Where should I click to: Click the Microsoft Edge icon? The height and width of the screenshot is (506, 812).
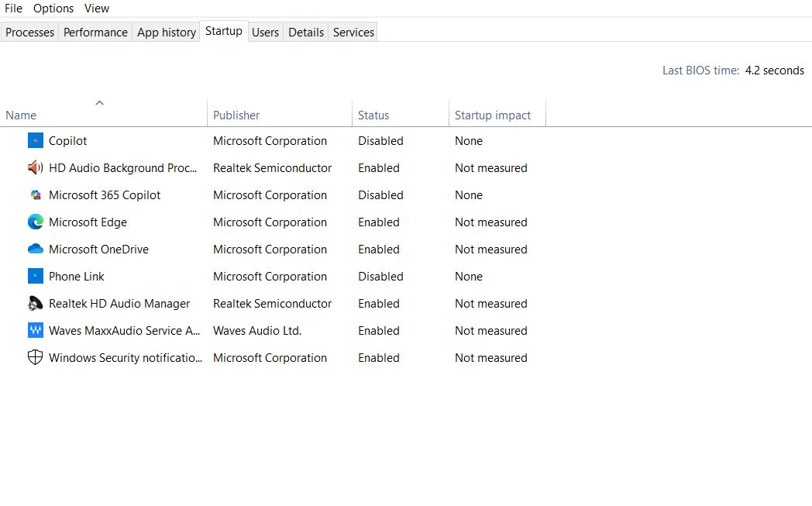coord(35,222)
